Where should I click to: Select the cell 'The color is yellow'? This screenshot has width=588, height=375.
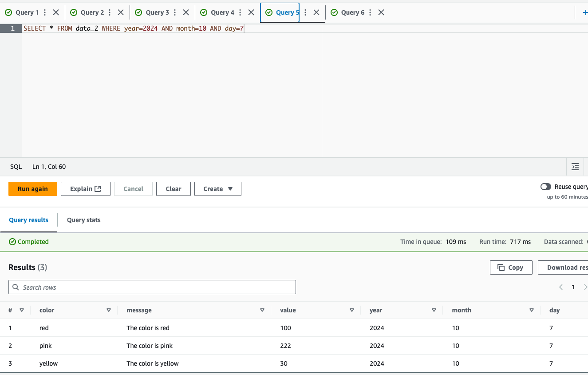[x=153, y=363]
